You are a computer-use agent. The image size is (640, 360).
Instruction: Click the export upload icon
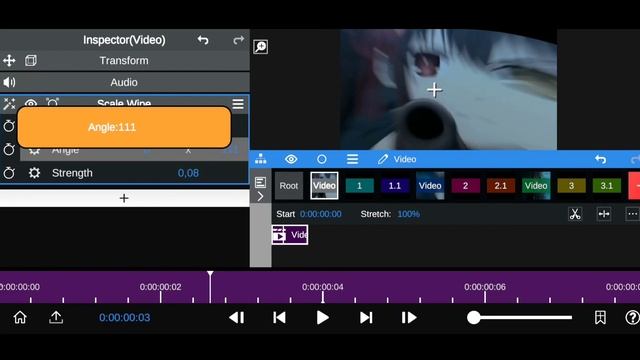click(x=56, y=317)
